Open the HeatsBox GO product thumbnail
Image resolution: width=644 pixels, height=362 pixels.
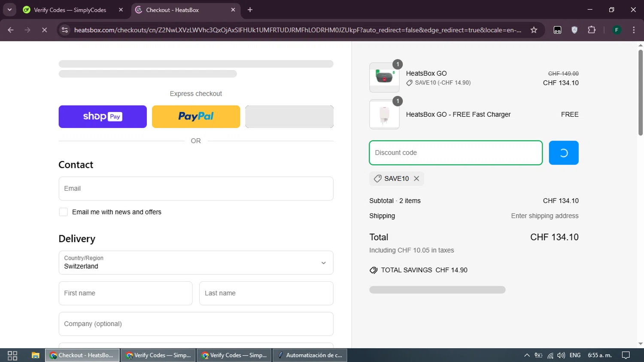[384, 78]
